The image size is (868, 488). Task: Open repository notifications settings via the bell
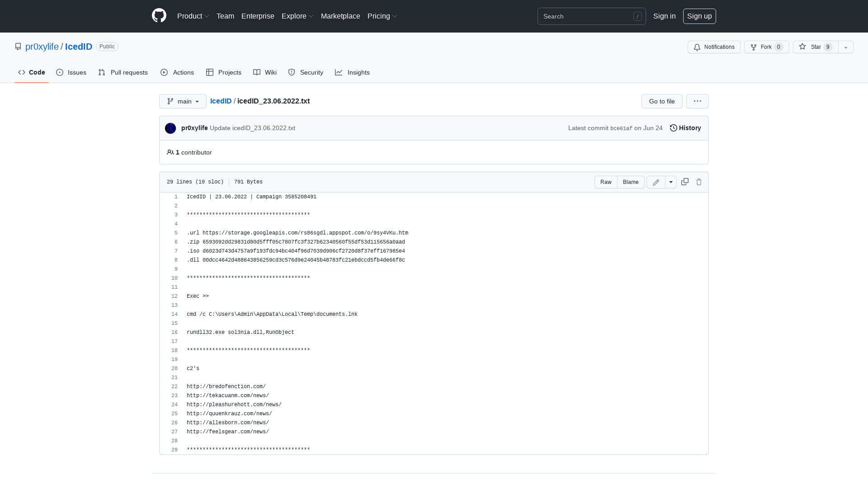pos(713,47)
